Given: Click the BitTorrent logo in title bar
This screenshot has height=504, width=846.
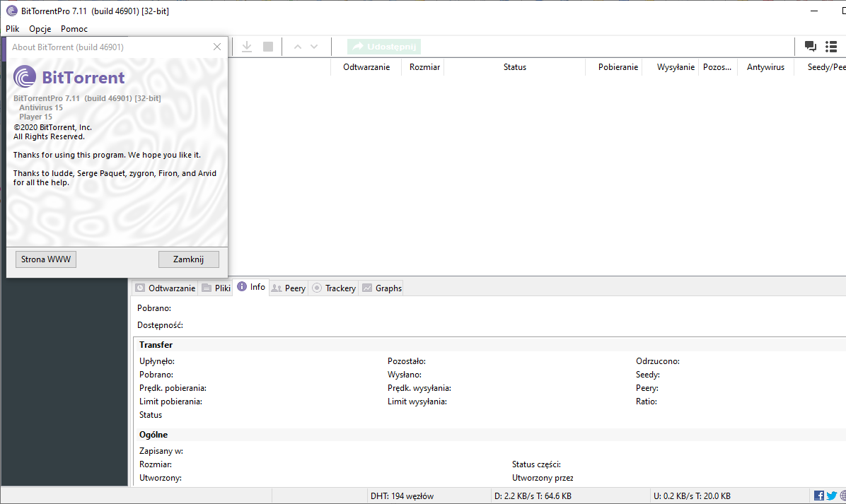Looking at the screenshot, I should (12, 11).
